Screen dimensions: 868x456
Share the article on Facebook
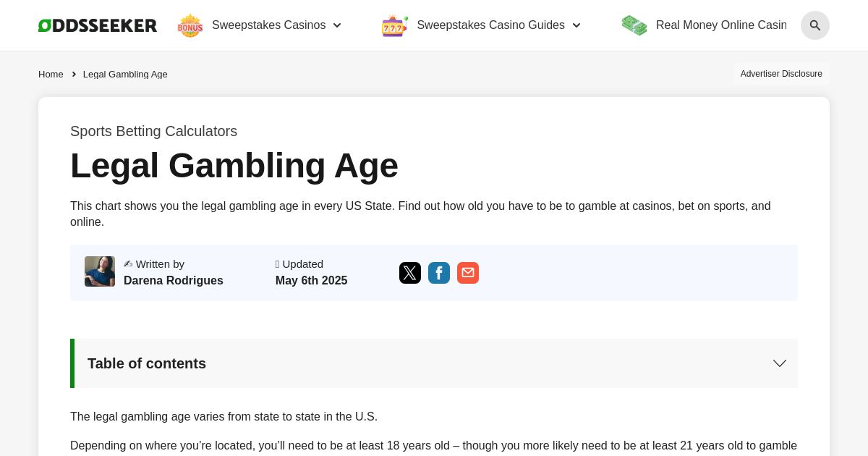439,273
